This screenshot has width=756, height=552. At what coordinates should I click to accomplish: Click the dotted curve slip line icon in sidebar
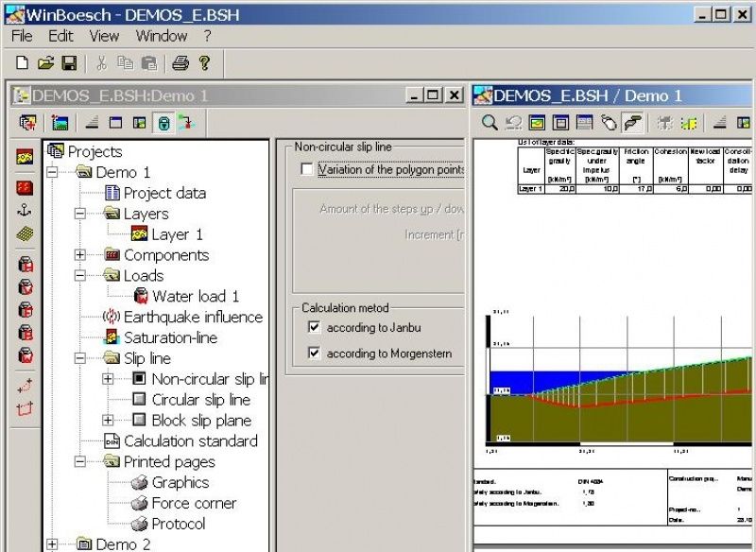click(25, 386)
